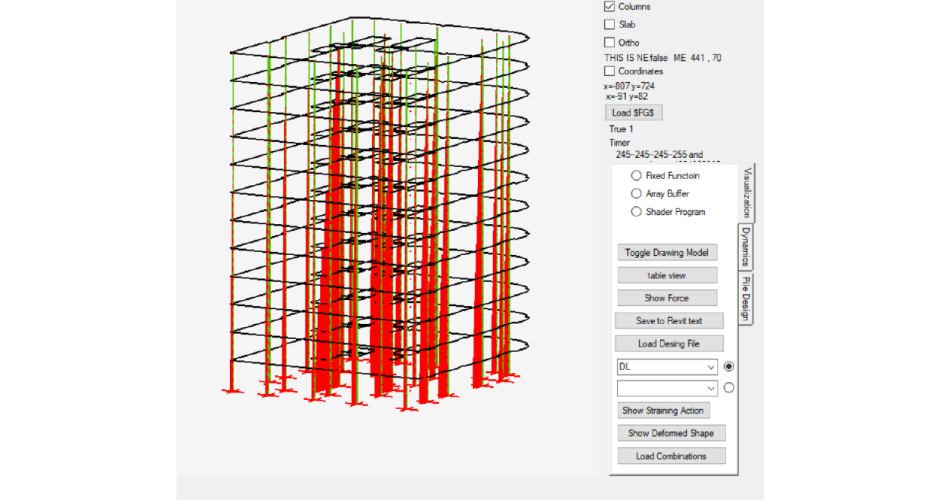This screenshot has height=500, width=940.
Task: Enable the Ortho checkbox
Action: (x=610, y=43)
